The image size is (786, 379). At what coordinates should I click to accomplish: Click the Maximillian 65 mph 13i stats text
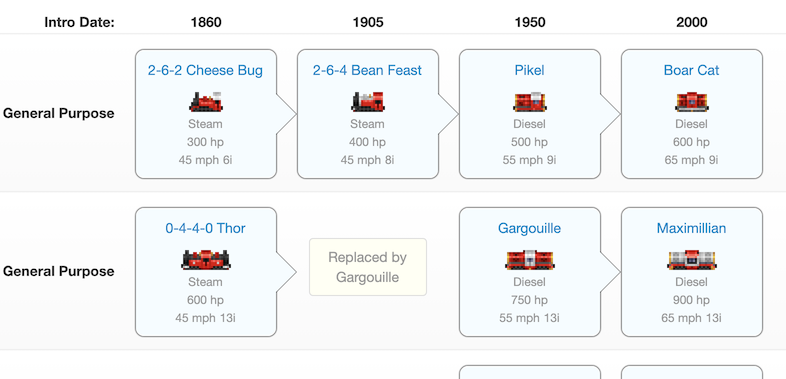(691, 318)
